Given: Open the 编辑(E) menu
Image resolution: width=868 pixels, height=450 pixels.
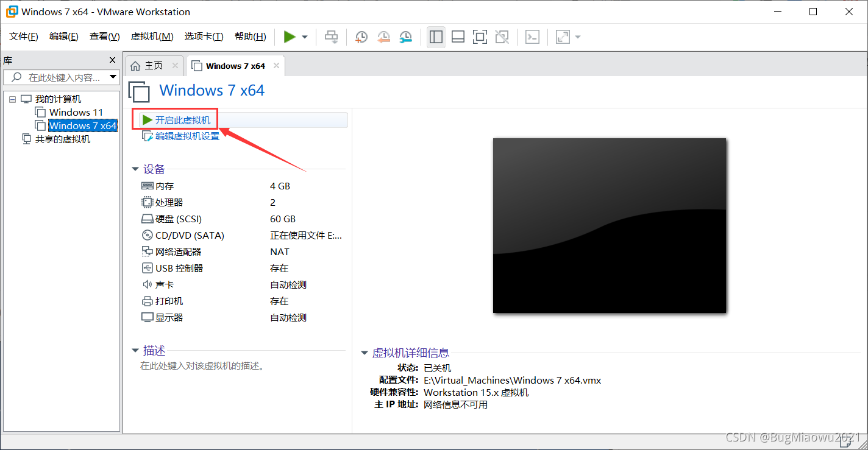Looking at the screenshot, I should click(x=64, y=37).
